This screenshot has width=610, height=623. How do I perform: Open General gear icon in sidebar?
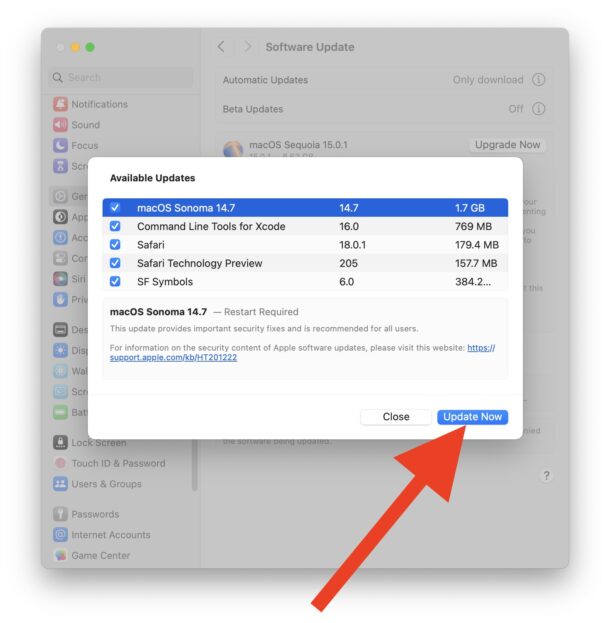(x=60, y=196)
